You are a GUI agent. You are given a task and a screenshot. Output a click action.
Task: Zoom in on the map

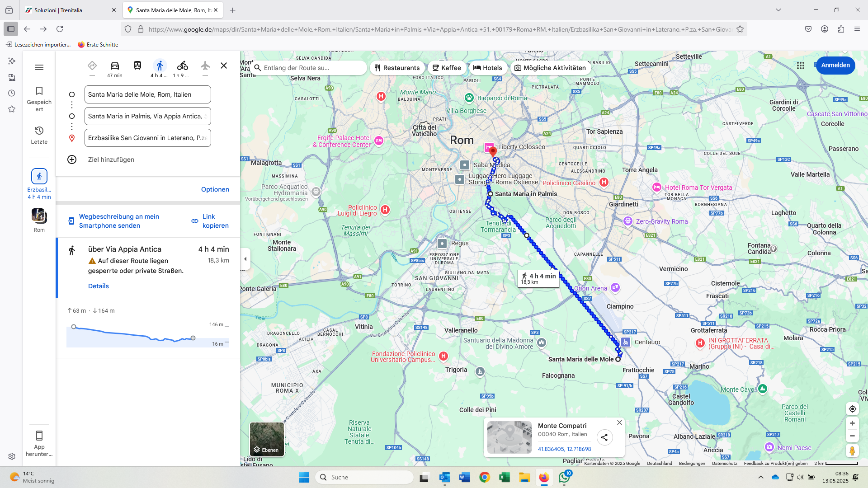852,423
